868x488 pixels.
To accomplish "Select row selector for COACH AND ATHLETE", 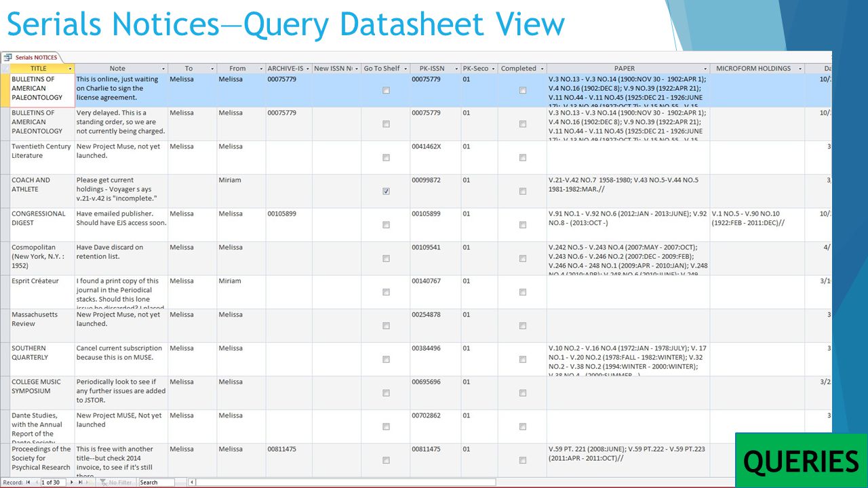I will (5, 191).
